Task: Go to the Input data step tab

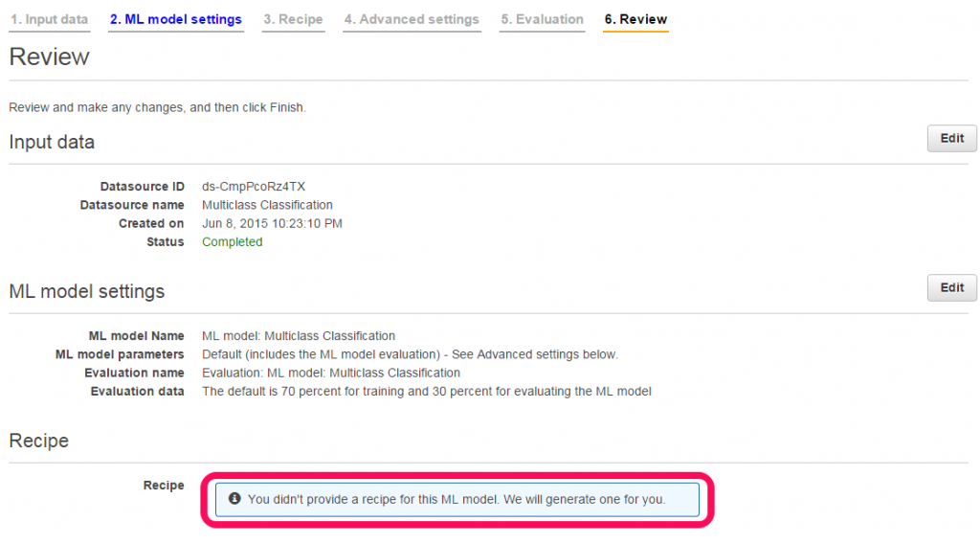Action: [50, 19]
